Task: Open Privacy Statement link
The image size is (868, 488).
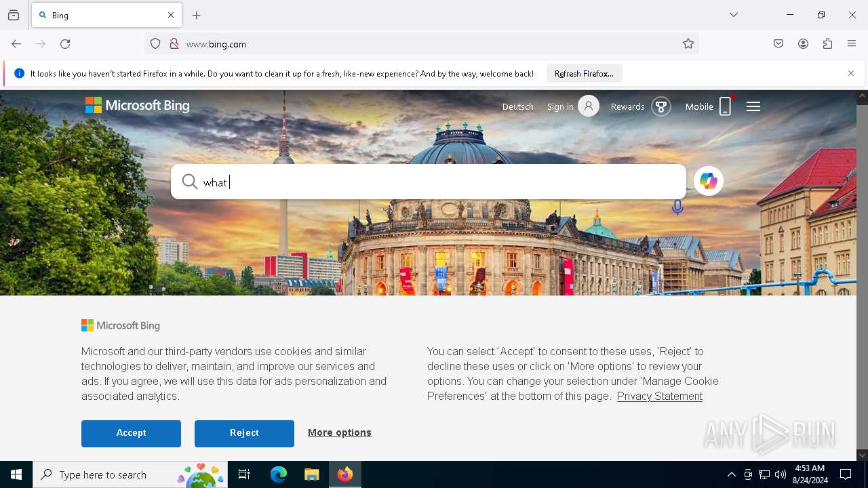Action: 660,396
